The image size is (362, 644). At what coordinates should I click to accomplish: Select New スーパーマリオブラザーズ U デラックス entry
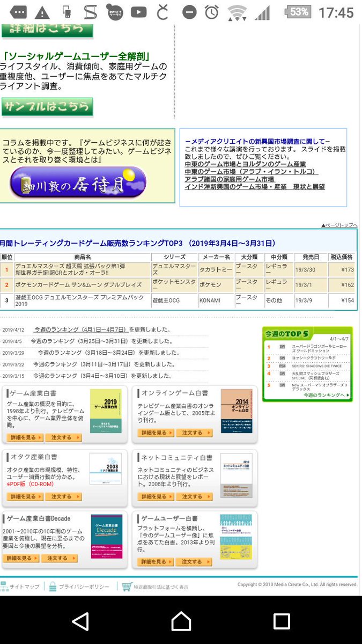click(320, 387)
